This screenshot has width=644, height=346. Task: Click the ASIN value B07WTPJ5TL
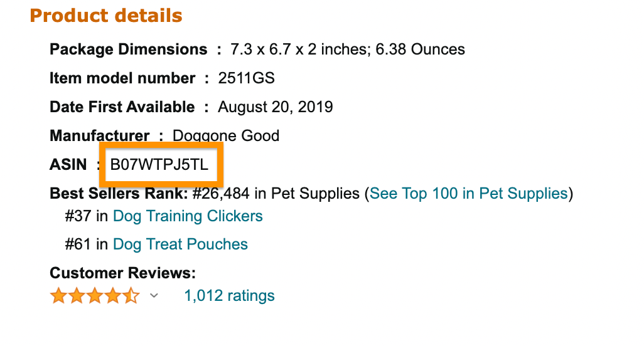click(159, 165)
